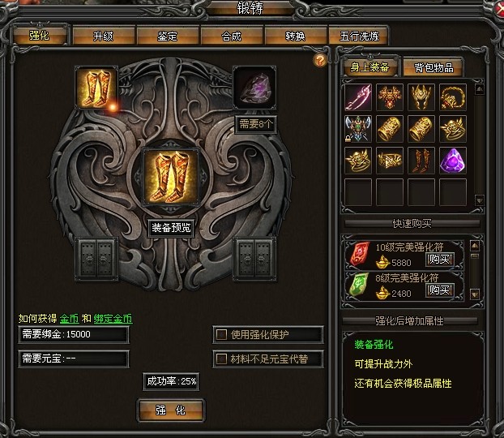The width and height of the screenshot is (504, 438).
Task: Click quick-buy list scroll down arrow
Action: (475, 294)
